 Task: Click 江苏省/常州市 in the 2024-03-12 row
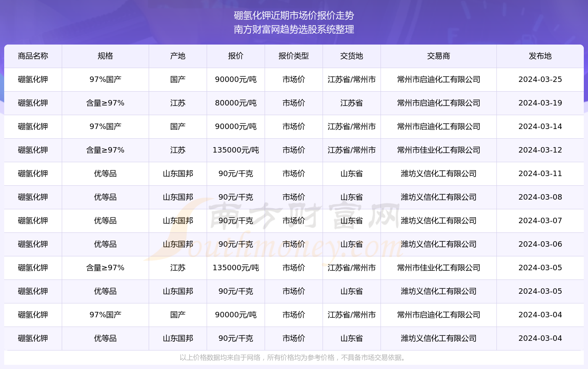(x=352, y=150)
